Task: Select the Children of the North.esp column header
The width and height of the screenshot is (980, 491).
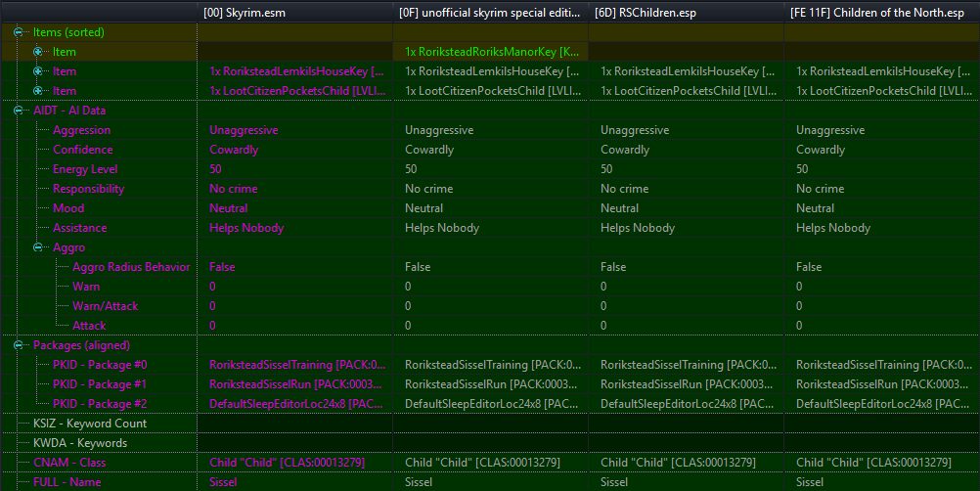Action: (x=882, y=13)
